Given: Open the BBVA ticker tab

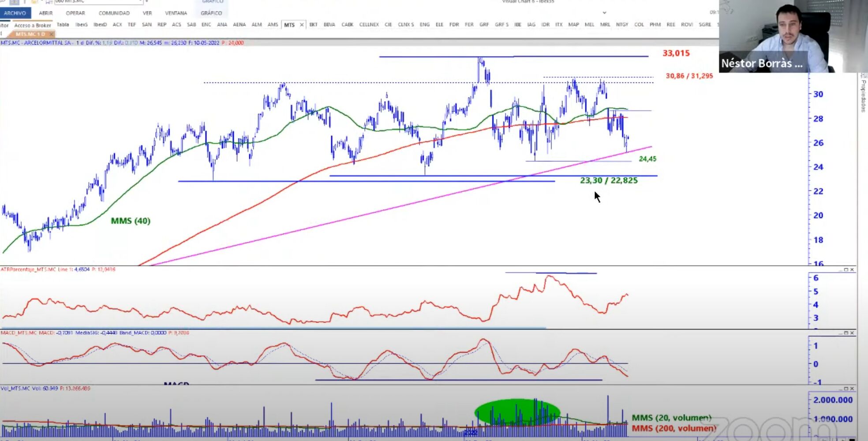Looking at the screenshot, I should [329, 25].
